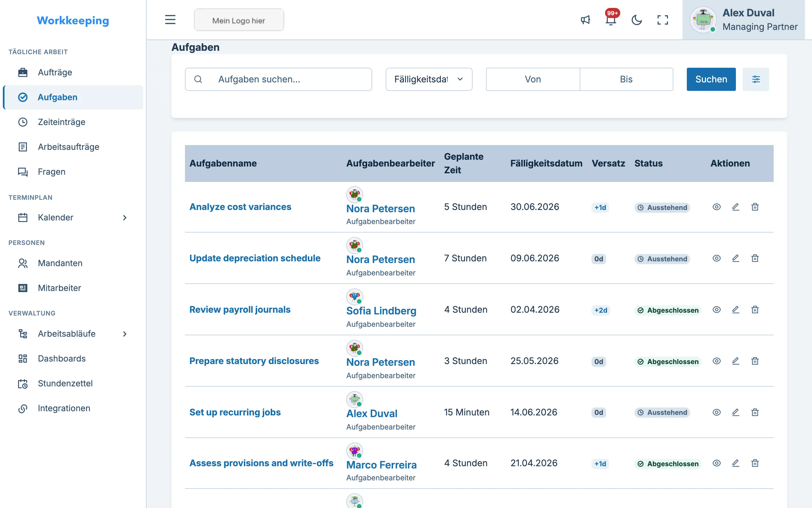
Task: Click the Bis date field
Action: 626,79
